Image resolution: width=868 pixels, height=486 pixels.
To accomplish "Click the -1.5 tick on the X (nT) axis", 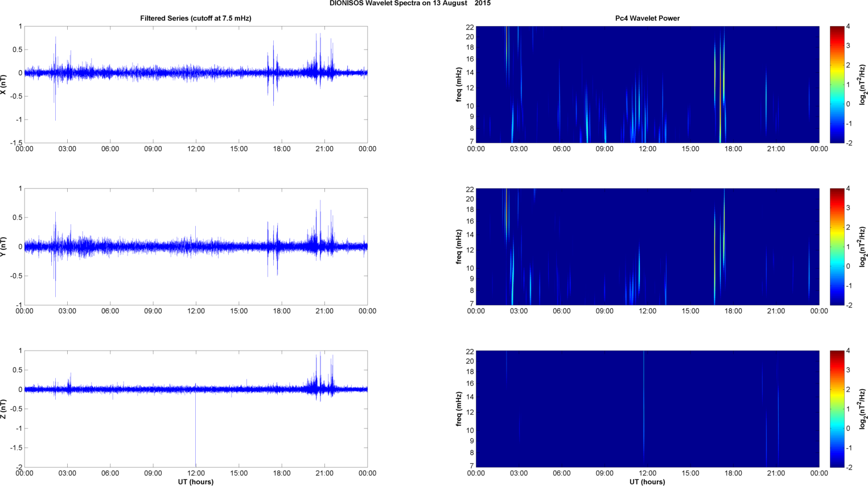I will (16, 143).
